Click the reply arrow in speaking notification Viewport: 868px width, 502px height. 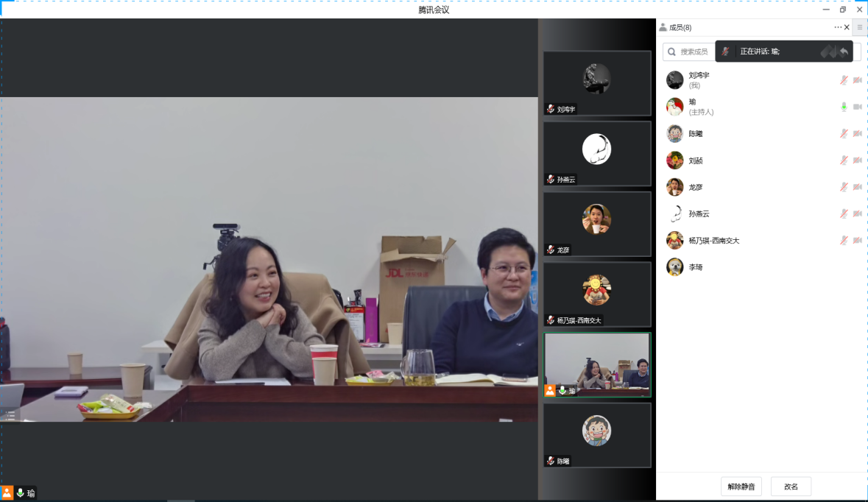[844, 52]
